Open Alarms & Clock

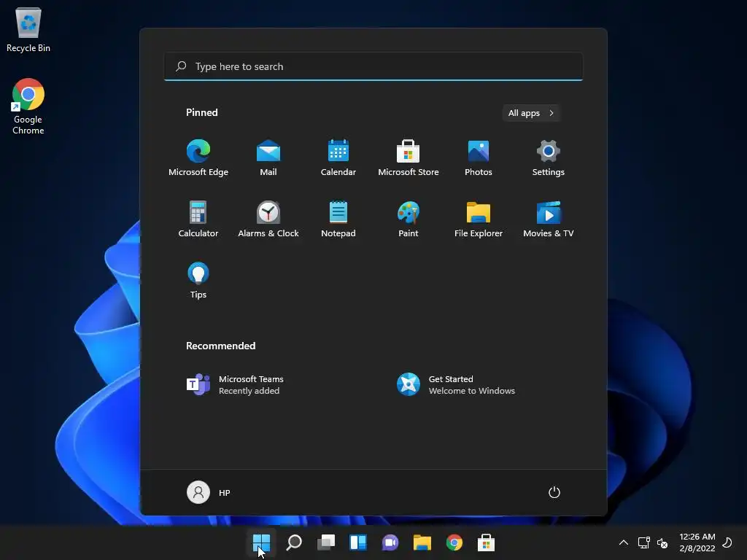click(x=268, y=219)
